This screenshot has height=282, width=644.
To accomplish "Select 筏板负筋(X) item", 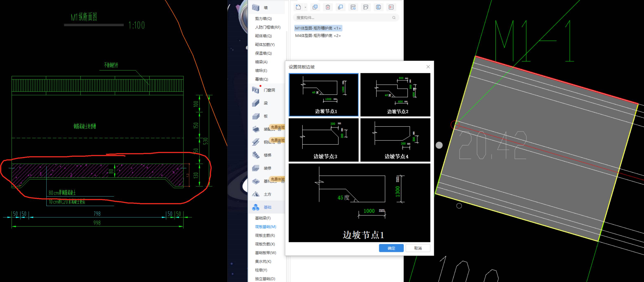I will point(265,244).
